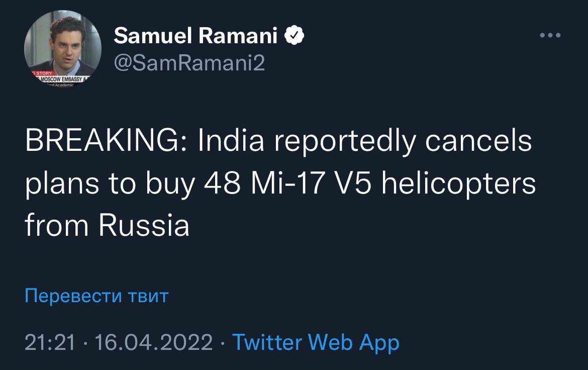The height and width of the screenshot is (370, 588).
Task: Click the 21:21 tweet time
Action: 50,343
